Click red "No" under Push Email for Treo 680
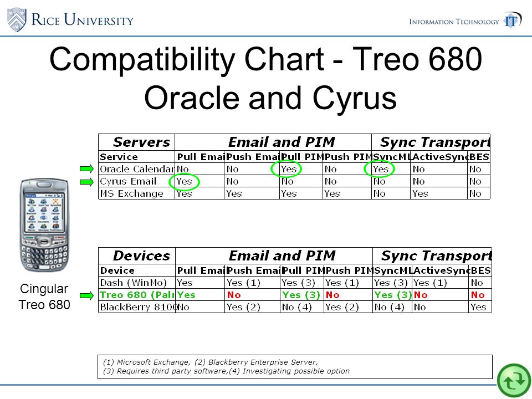 coord(234,295)
